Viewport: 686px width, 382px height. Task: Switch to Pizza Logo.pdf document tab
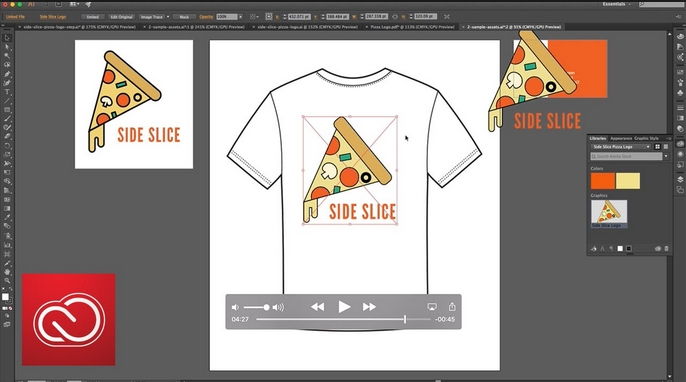[x=412, y=27]
